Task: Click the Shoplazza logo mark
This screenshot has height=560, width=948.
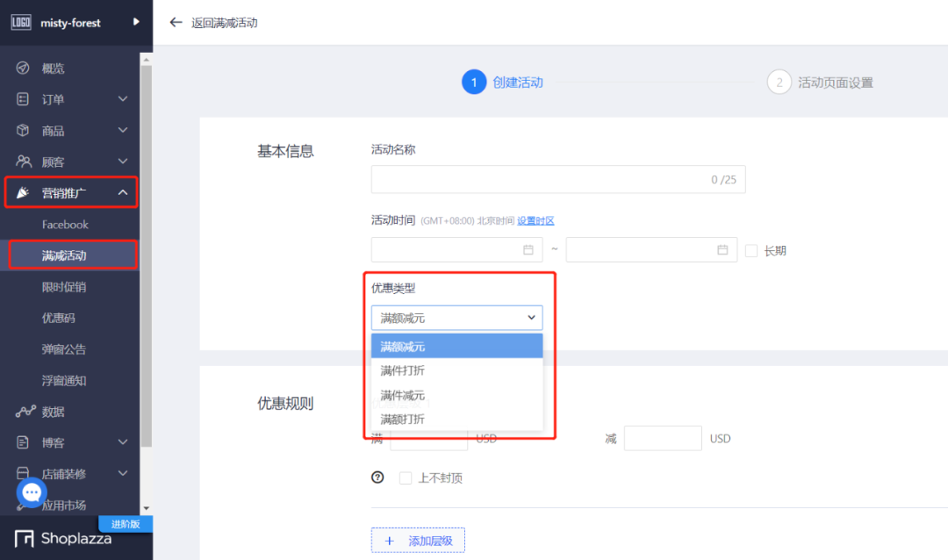Action: pos(25,538)
